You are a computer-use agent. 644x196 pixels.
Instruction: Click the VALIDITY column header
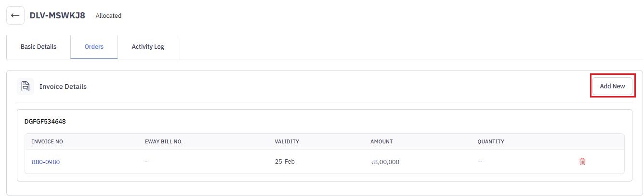(287, 141)
